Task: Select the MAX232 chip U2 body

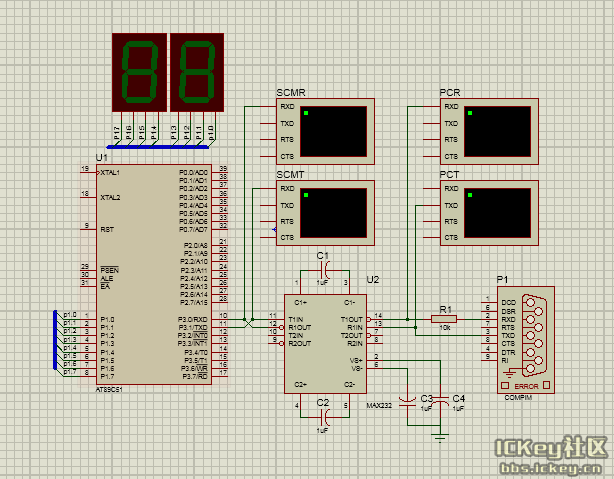Action: pyautogui.click(x=325, y=344)
